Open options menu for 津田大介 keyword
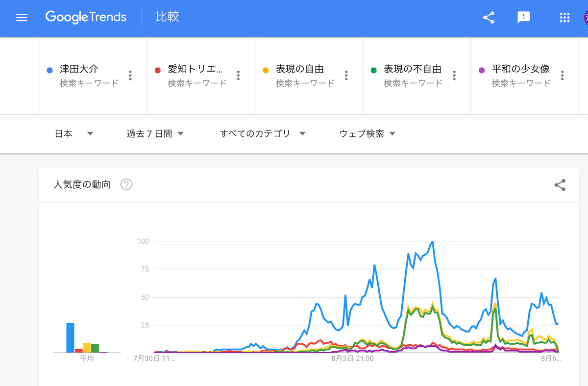Image resolution: width=588 pixels, height=386 pixels. (x=130, y=75)
